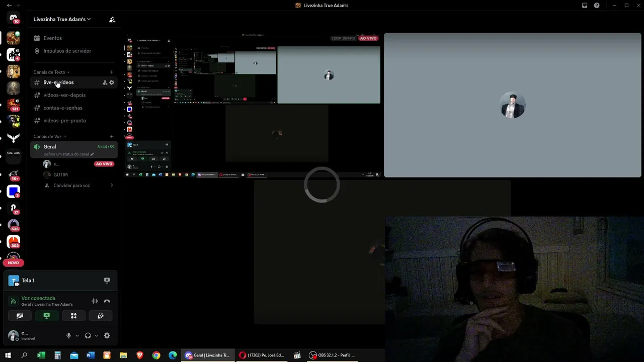Select the vídeos-ver-depois channel
This screenshot has height=362, width=644.
[73, 95]
